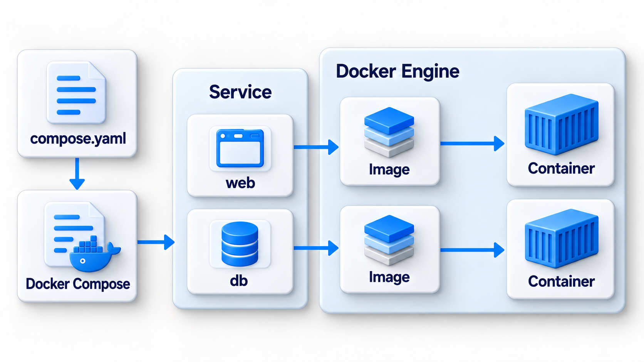This screenshot has width=644, height=362.
Task: Click the layered stack icon in the upper Image card
Action: point(389,132)
